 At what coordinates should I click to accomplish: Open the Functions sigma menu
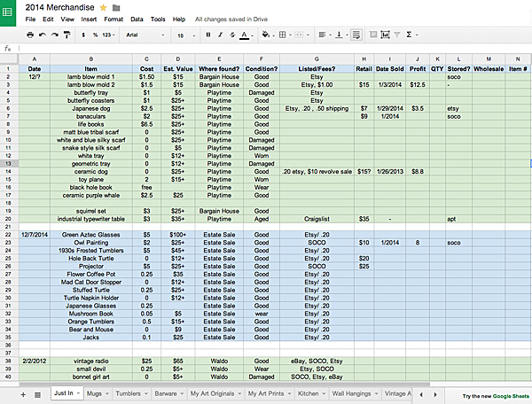click(411, 35)
